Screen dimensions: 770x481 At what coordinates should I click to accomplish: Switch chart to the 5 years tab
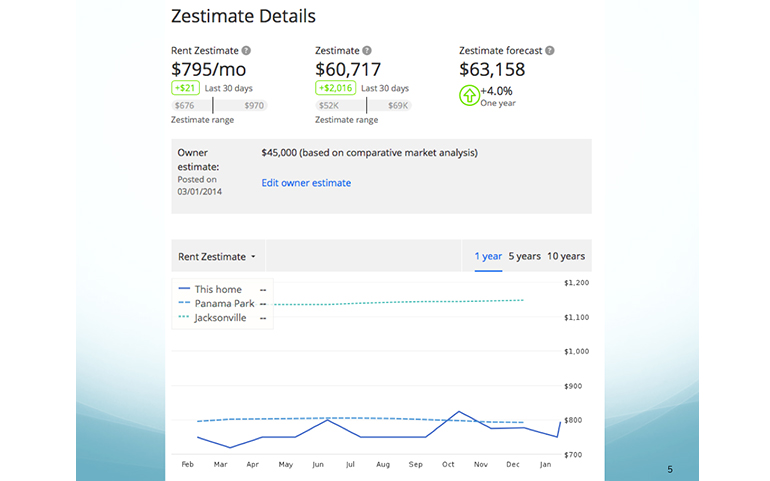525,257
